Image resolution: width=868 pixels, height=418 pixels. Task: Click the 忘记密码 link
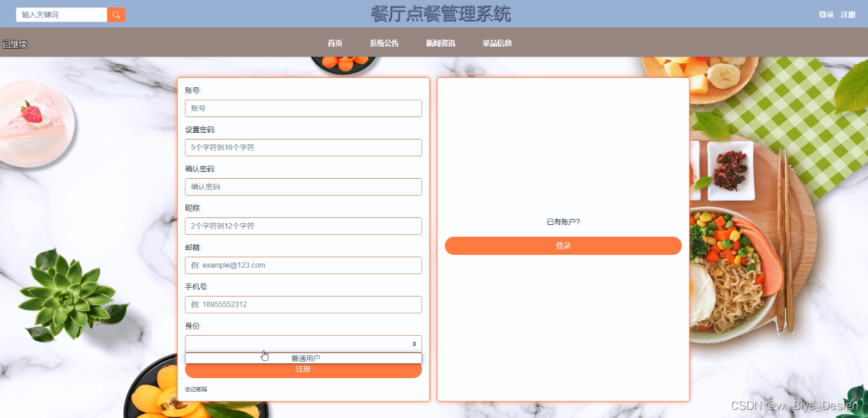[196, 389]
